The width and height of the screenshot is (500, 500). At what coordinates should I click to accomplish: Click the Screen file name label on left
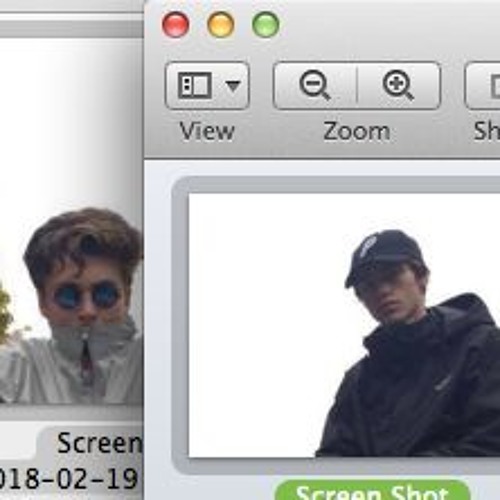click(x=99, y=444)
